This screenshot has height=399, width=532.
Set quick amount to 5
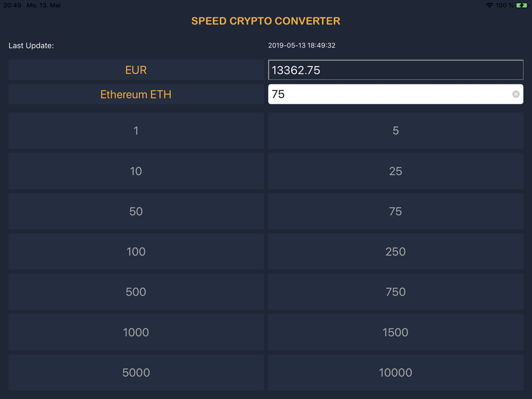pos(395,130)
